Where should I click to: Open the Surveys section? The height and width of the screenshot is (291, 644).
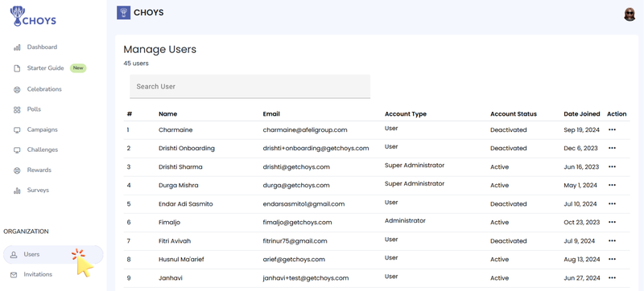coord(38,191)
